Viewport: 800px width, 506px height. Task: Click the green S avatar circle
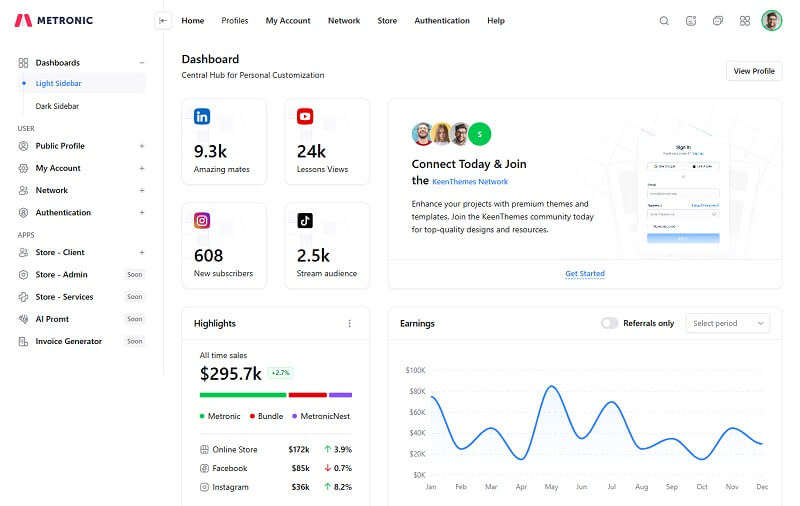point(480,134)
